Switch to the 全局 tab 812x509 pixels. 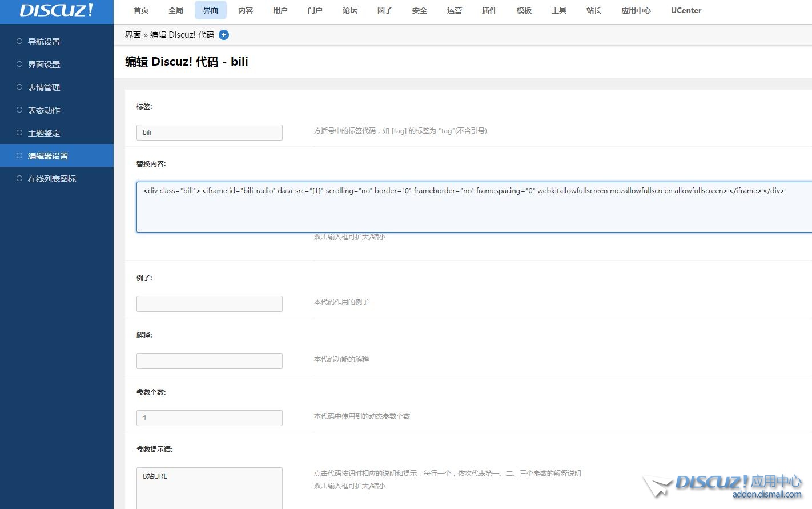[175, 10]
